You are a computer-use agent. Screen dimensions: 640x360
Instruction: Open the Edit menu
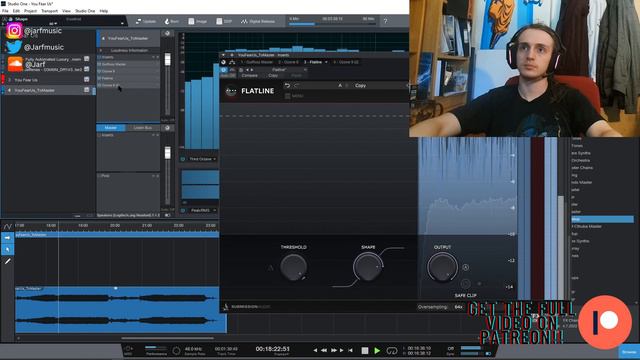point(16,11)
